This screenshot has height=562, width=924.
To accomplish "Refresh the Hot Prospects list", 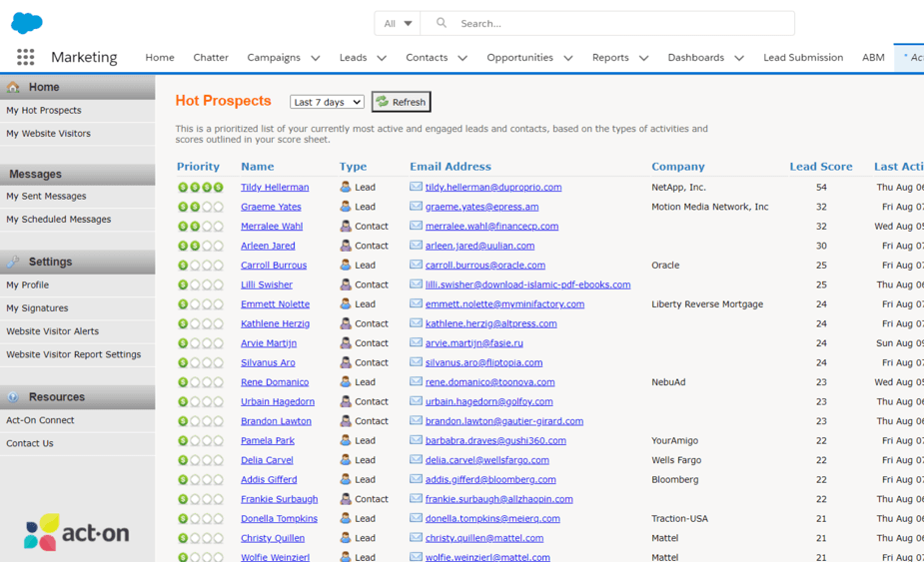I will [x=401, y=102].
